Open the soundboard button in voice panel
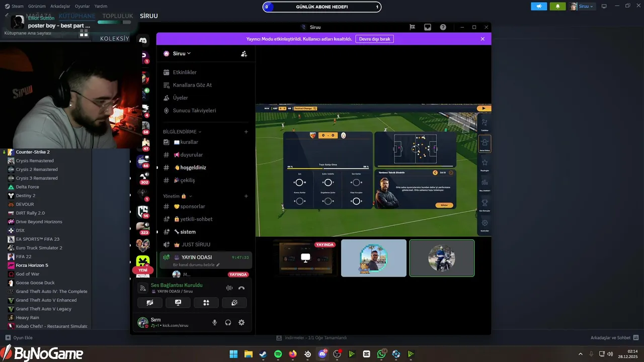Viewport: 644px width, 362px height. click(x=234, y=303)
